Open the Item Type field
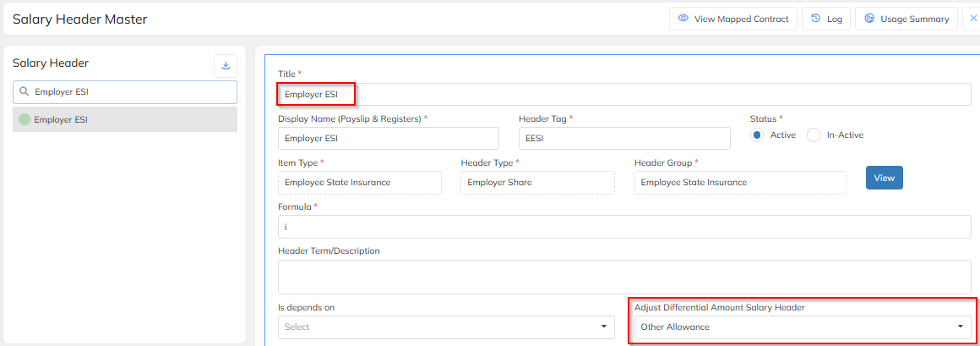 pyautogui.click(x=359, y=183)
